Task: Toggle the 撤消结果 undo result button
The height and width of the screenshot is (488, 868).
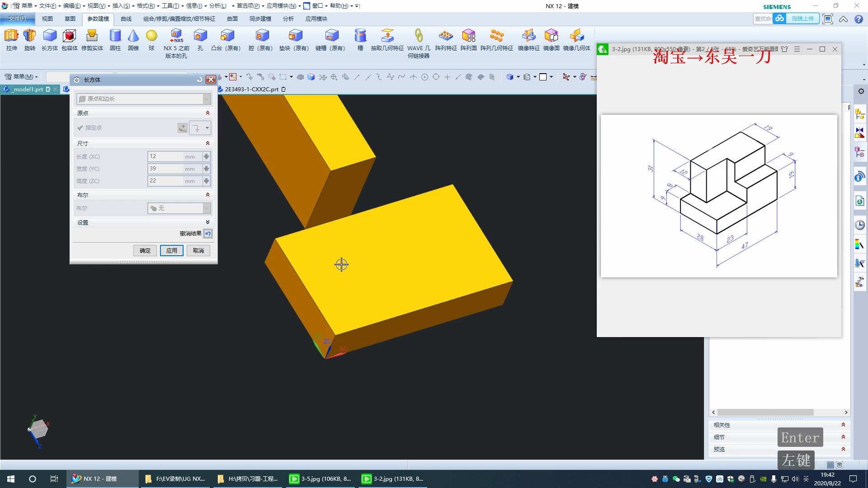Action: (x=208, y=234)
